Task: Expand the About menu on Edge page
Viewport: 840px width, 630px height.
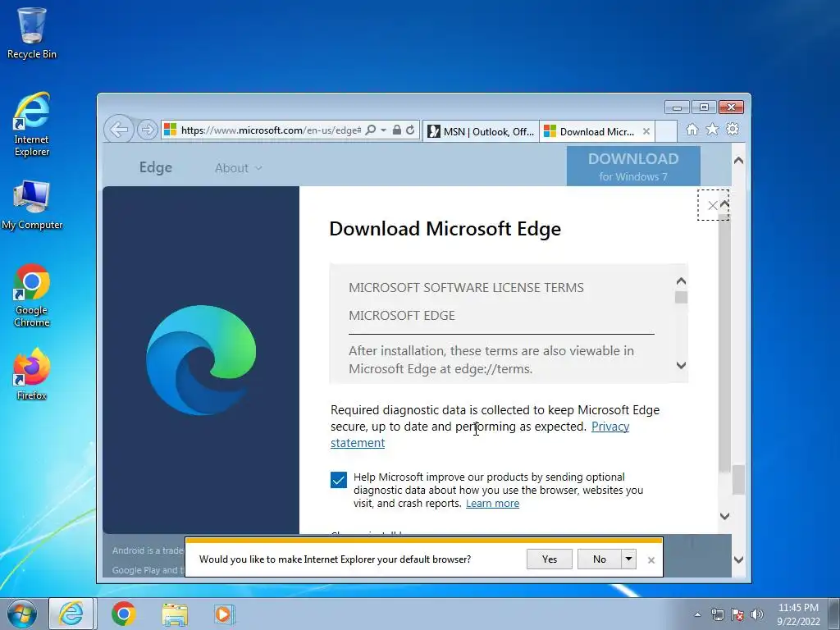Action: [239, 167]
